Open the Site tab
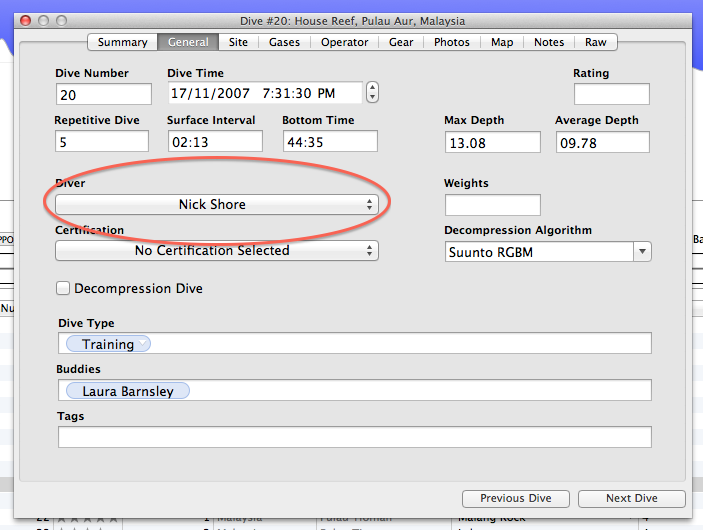This screenshot has width=703, height=530. (x=238, y=42)
